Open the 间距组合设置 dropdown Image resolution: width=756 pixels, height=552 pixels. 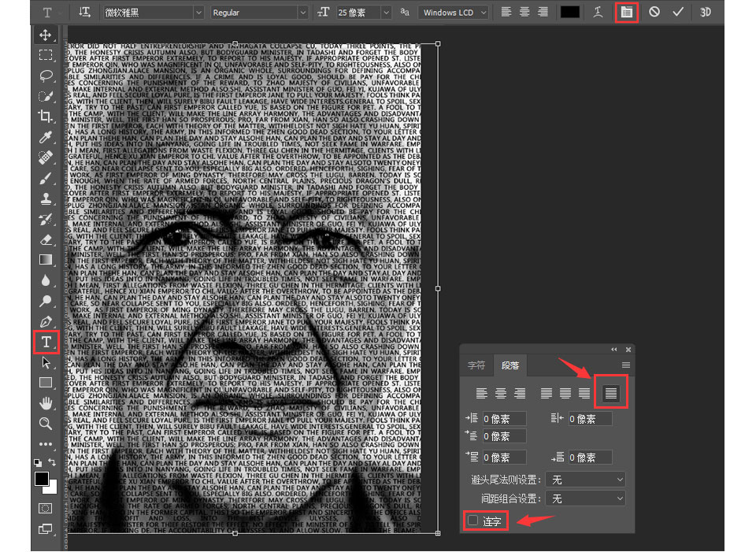pyautogui.click(x=585, y=498)
